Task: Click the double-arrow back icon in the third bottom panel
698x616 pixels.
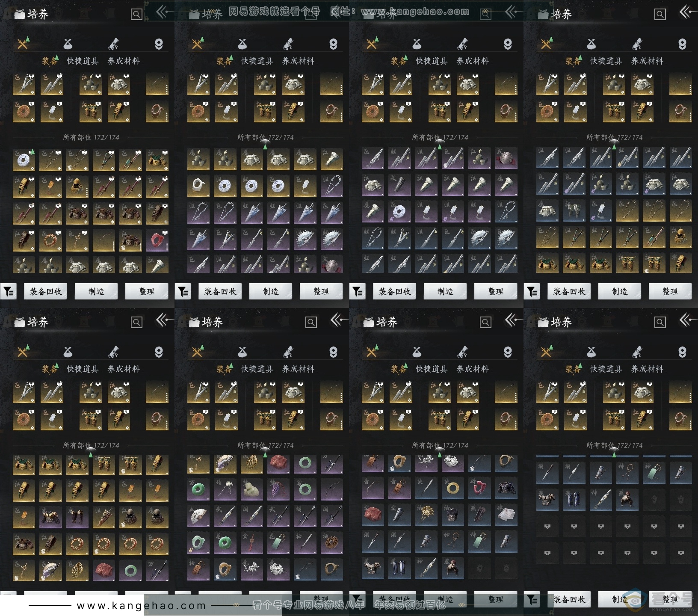Action: pos(512,320)
